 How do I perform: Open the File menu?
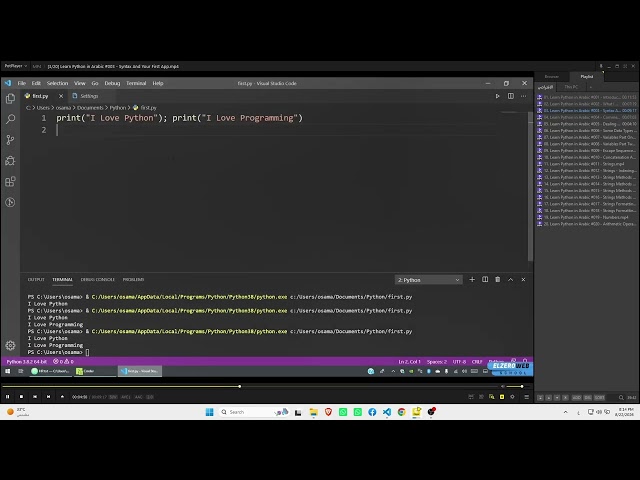point(22,83)
